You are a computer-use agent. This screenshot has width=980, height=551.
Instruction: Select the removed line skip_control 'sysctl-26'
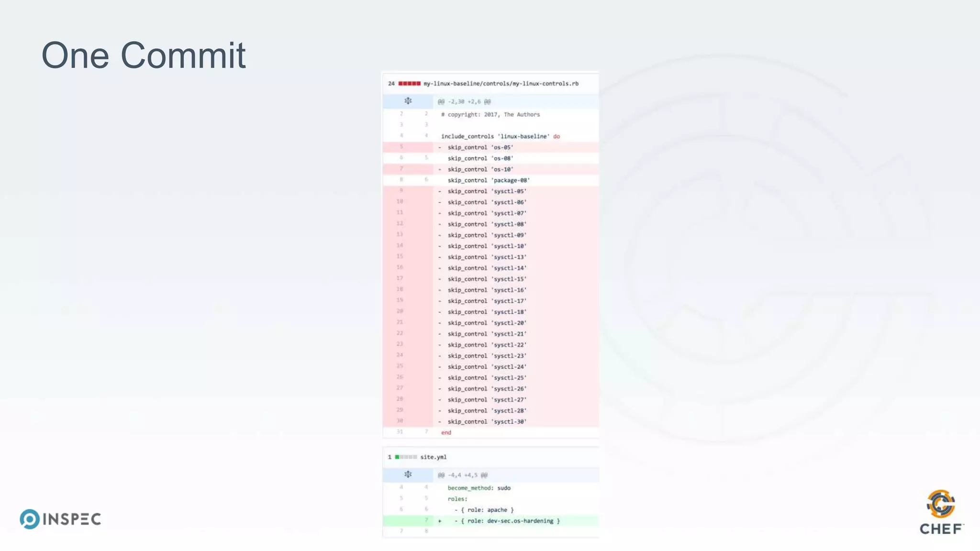(x=490, y=389)
